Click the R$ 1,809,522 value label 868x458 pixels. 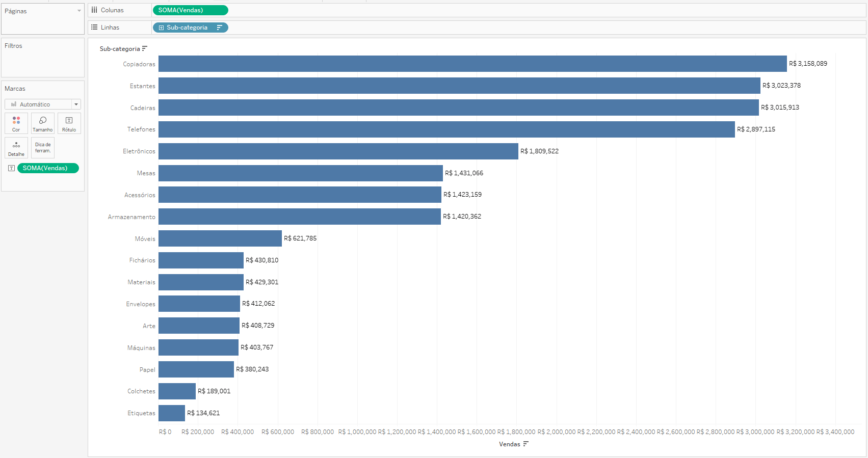coord(539,151)
